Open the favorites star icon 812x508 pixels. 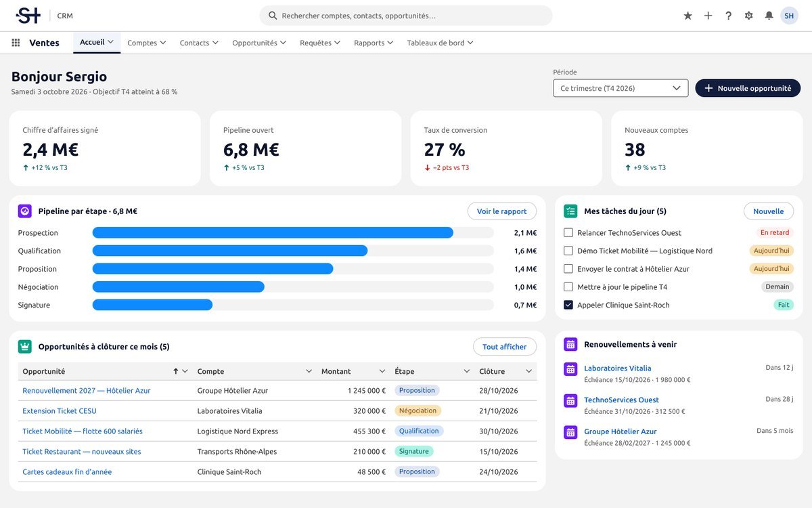687,16
